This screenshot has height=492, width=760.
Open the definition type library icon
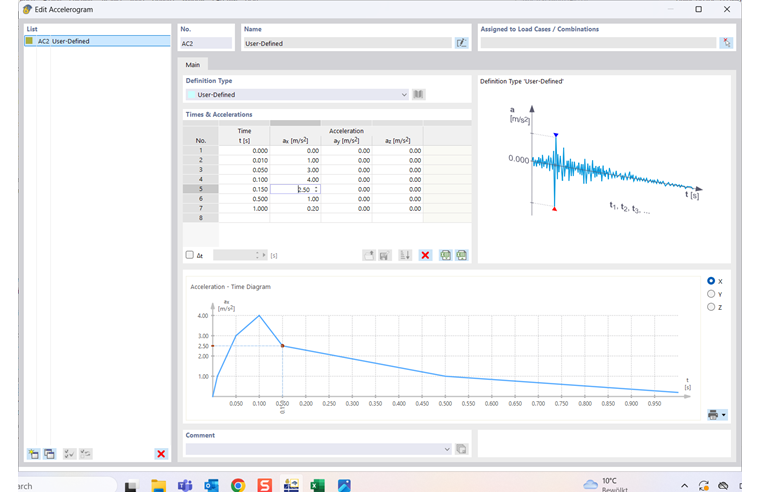point(418,95)
